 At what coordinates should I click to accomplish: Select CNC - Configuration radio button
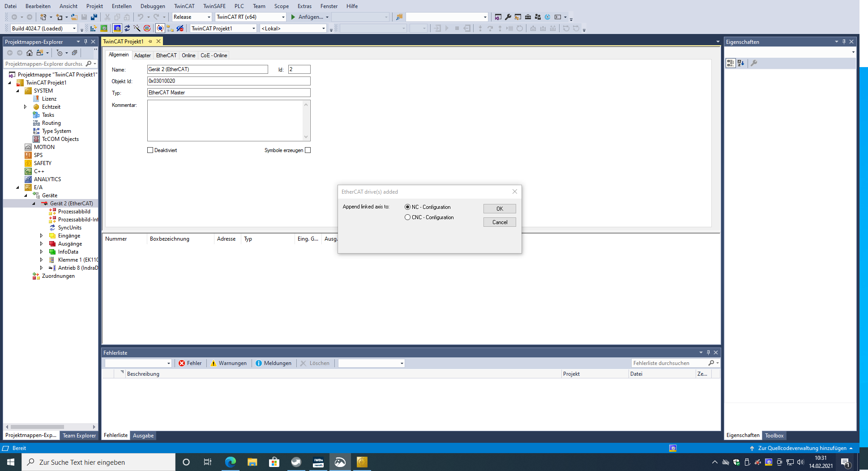[407, 217]
